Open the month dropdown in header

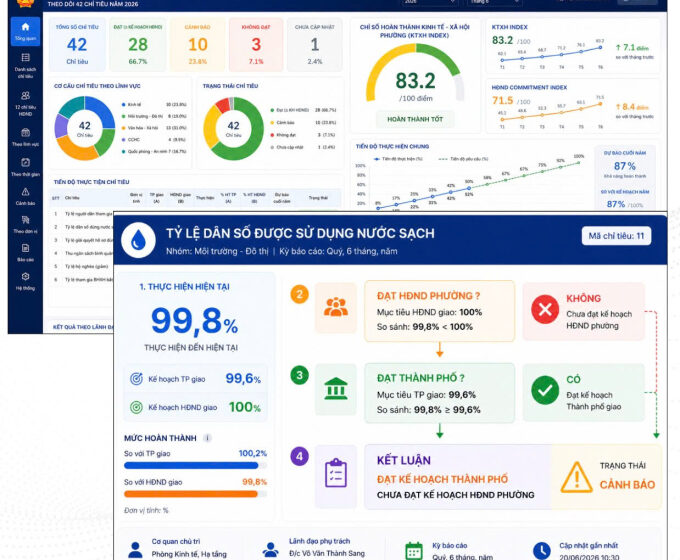tap(494, 2)
